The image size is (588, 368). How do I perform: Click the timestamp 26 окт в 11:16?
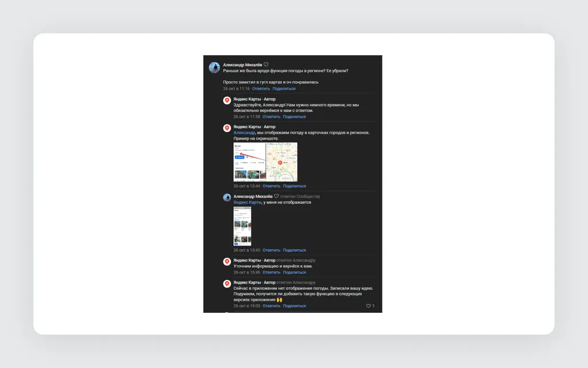point(236,89)
